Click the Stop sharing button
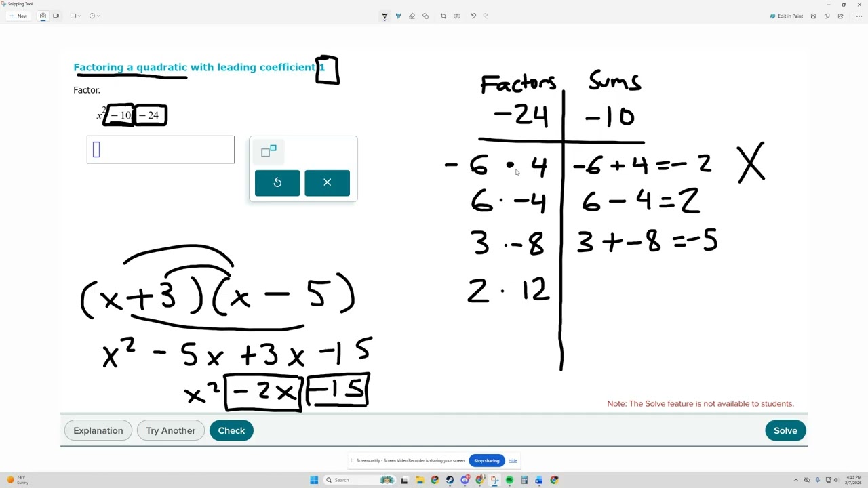This screenshot has height=488, width=868. tap(487, 460)
